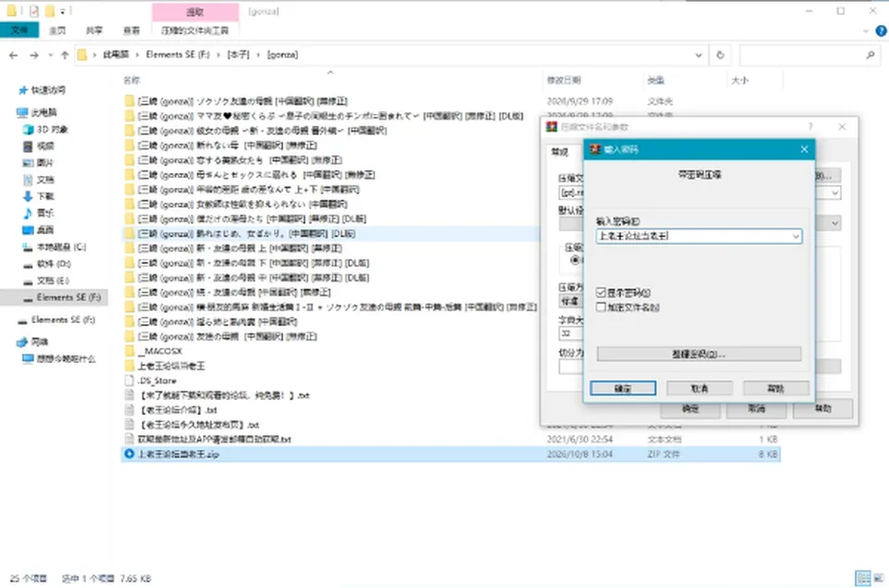Click 帮助 in the password dialog
This screenshot has height=588, width=889.
click(776, 388)
